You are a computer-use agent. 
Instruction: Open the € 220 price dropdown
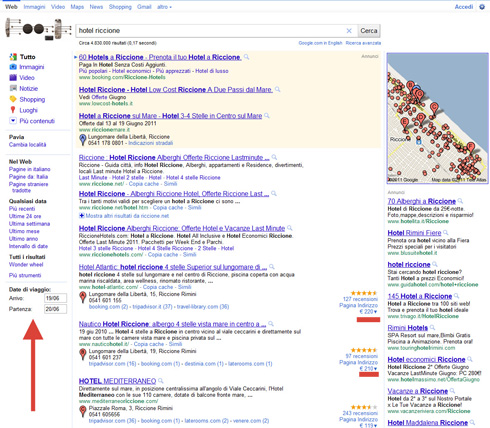coord(368,312)
